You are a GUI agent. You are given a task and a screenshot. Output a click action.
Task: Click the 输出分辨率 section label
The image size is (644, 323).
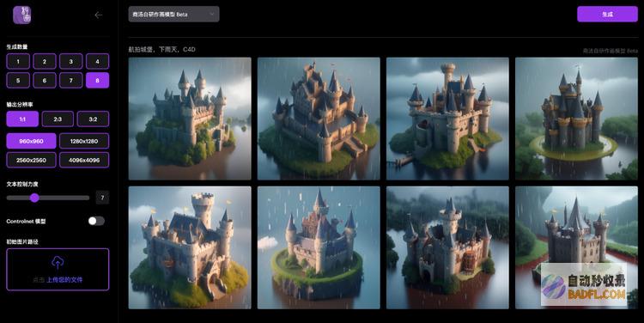click(20, 105)
